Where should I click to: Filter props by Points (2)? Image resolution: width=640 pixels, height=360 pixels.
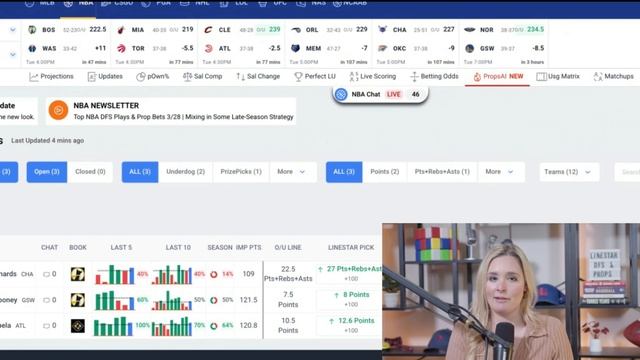click(384, 172)
